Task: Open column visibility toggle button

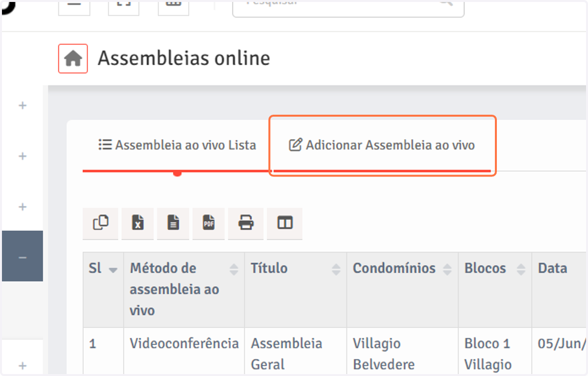Action: [285, 224]
